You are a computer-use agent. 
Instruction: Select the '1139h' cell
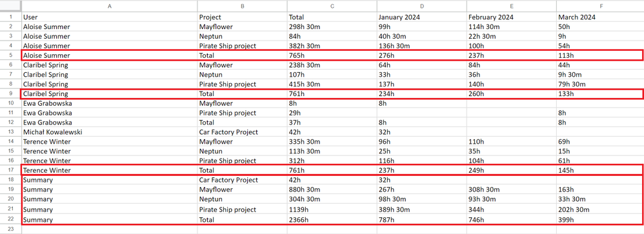(x=332, y=210)
